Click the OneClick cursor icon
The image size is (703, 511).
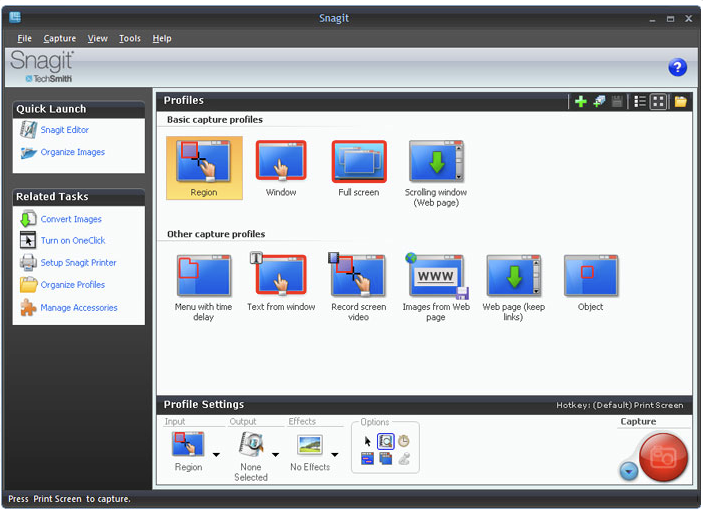click(x=28, y=240)
